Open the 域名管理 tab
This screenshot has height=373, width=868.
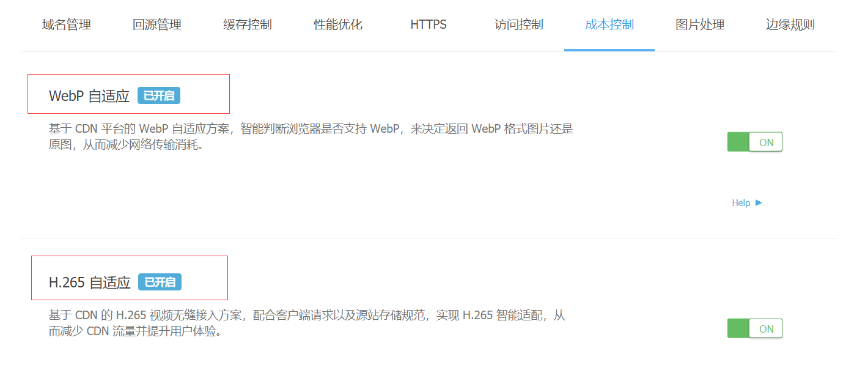tap(67, 25)
